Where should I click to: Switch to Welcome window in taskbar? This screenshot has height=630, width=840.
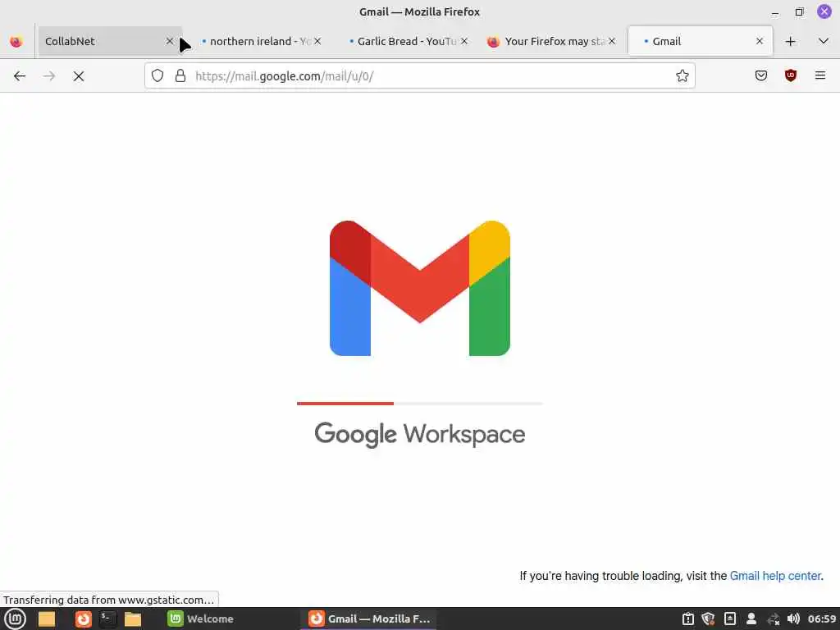(201, 619)
